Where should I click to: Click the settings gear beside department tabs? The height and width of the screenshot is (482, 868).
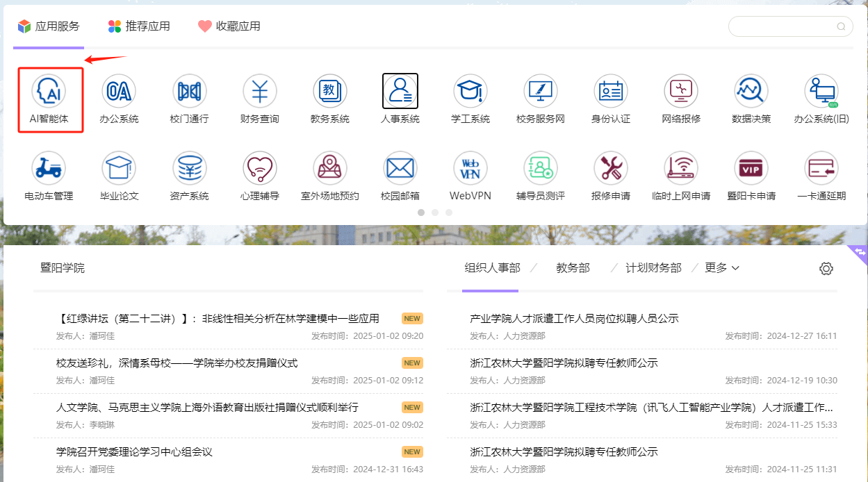tap(826, 269)
